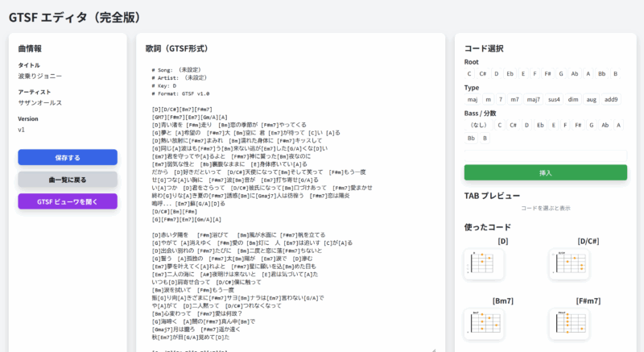Choose the F#m7 chord diagram

(x=569, y=324)
